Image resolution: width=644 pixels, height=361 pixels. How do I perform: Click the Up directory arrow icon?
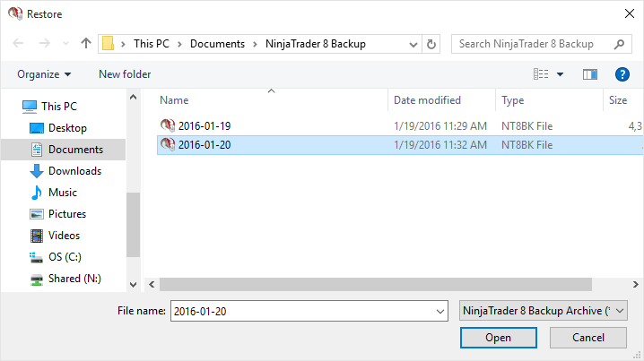tap(86, 44)
